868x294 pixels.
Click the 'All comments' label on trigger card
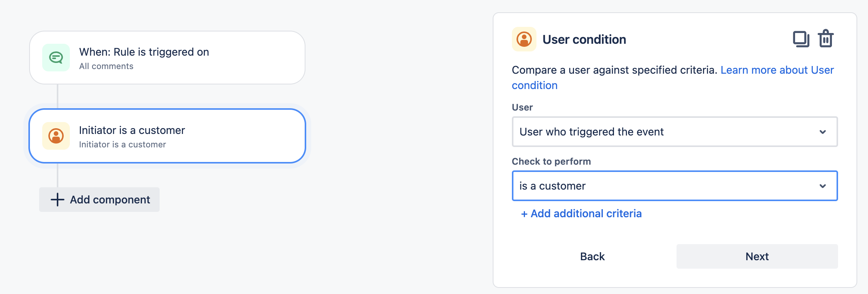[106, 66]
